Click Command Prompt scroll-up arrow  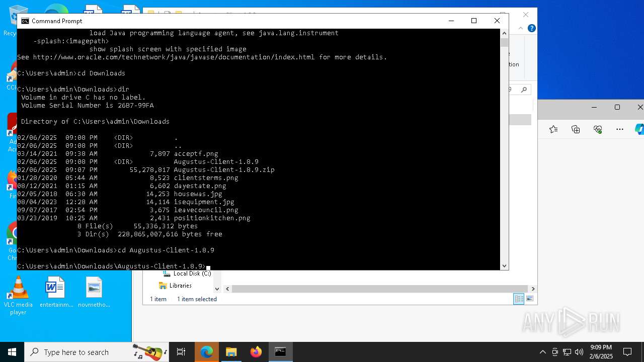click(504, 33)
